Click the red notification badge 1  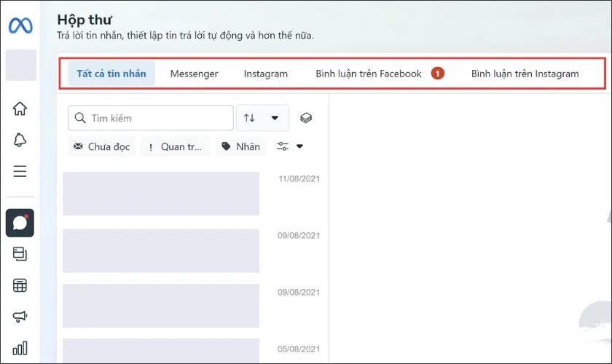438,74
